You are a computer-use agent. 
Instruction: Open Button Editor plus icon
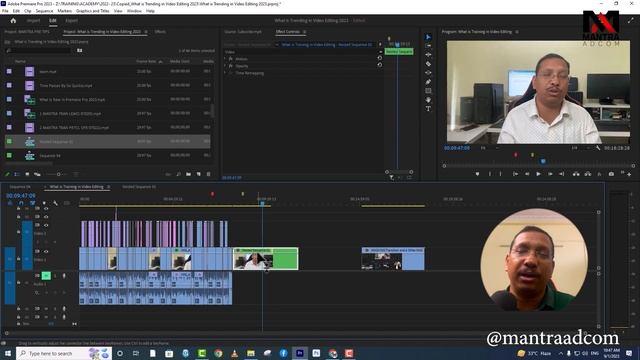pyautogui.click(x=629, y=174)
